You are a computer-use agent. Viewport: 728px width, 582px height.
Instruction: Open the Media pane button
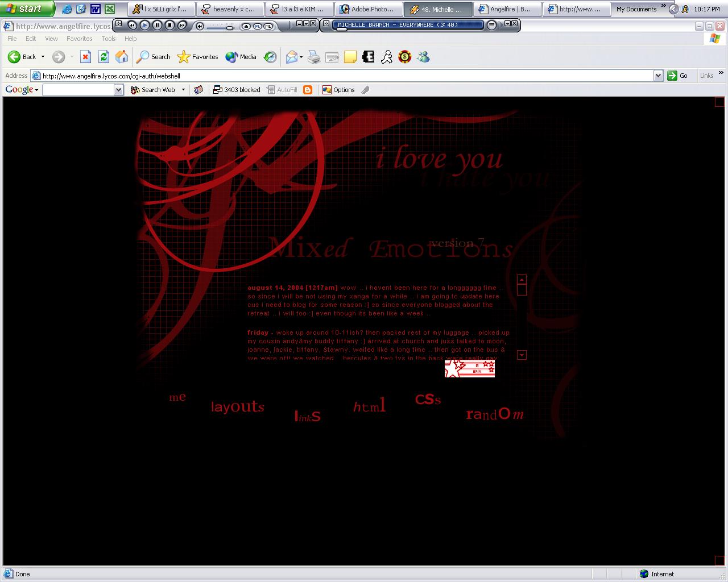(241, 57)
